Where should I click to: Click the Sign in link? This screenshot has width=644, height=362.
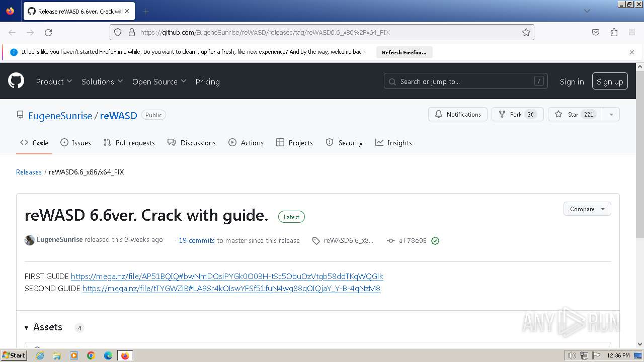coord(572,81)
